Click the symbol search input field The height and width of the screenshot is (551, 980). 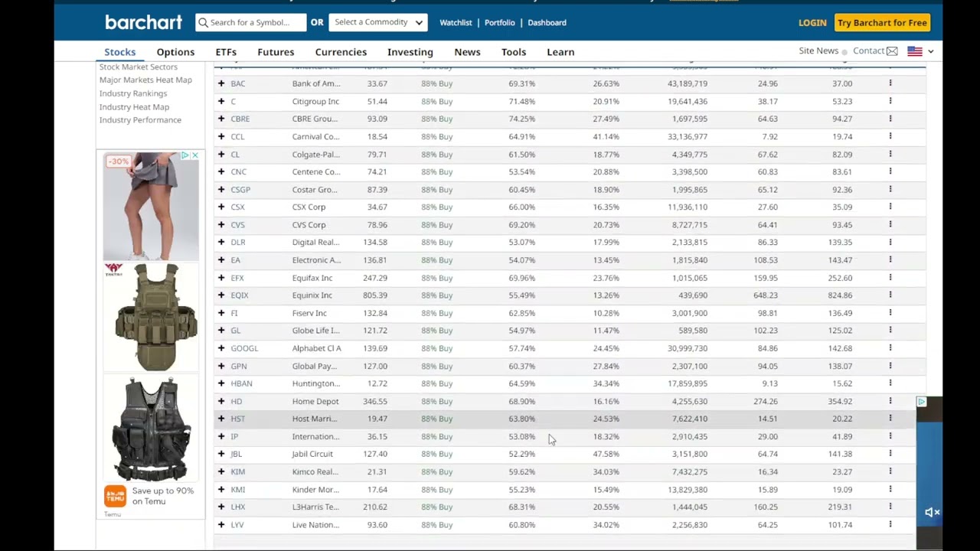tap(250, 22)
